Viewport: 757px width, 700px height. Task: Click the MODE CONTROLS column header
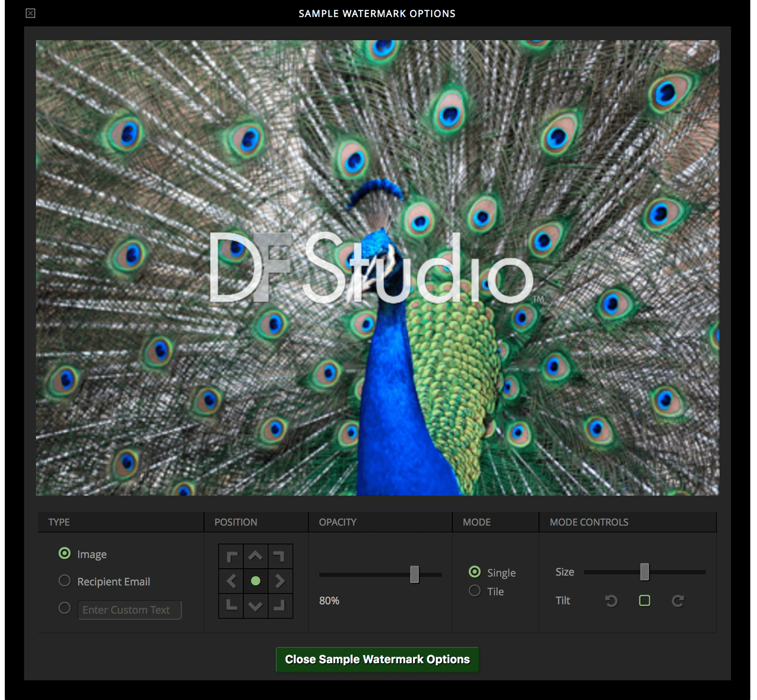(x=589, y=522)
